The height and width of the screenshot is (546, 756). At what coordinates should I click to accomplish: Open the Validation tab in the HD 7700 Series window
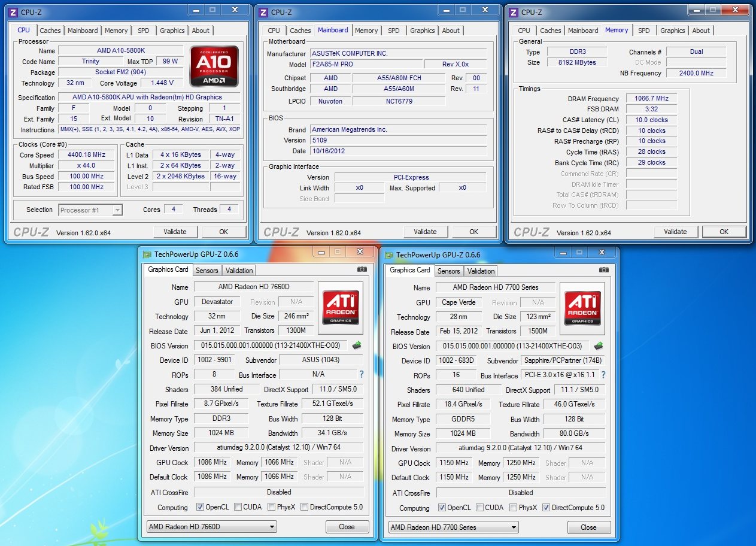click(481, 271)
